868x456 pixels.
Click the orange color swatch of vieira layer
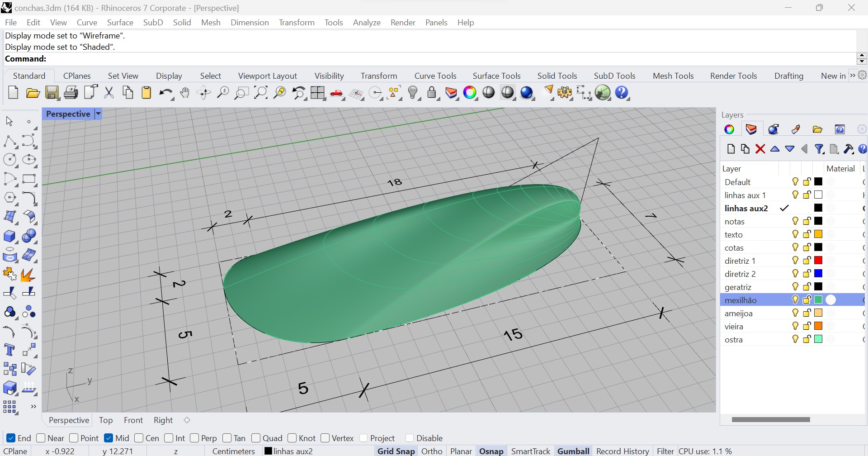818,326
